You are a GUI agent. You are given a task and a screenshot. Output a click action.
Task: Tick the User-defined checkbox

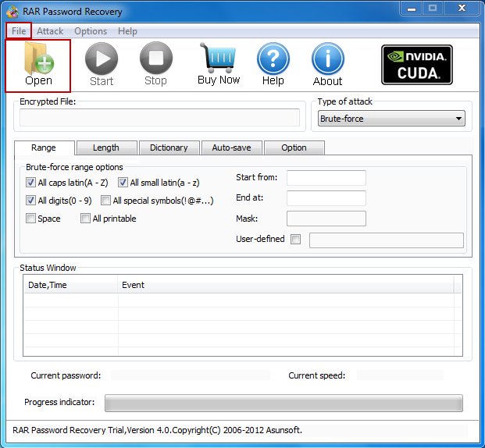point(295,239)
